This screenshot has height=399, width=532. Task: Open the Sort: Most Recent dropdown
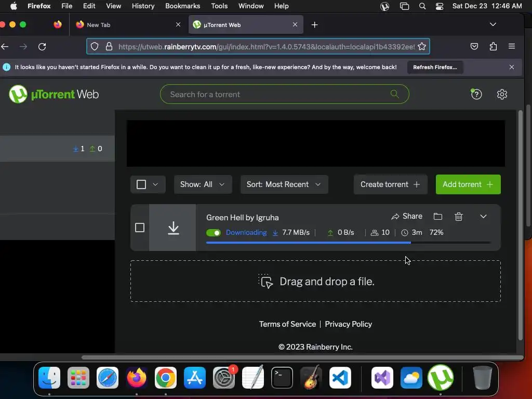click(x=284, y=184)
